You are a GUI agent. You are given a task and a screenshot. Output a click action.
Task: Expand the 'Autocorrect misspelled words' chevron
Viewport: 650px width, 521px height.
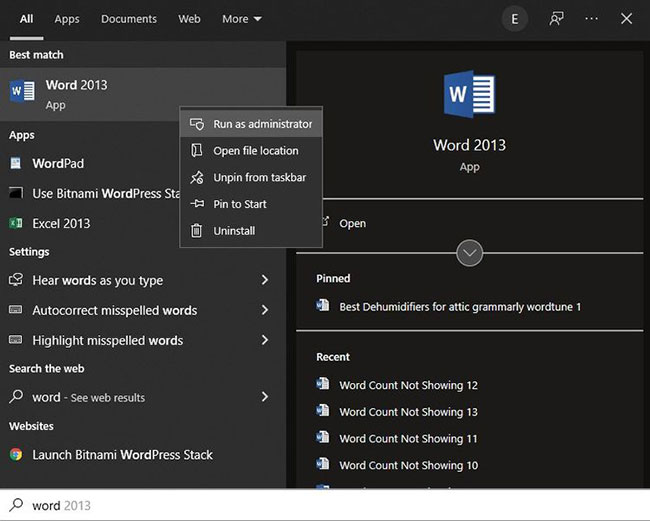[264, 310]
